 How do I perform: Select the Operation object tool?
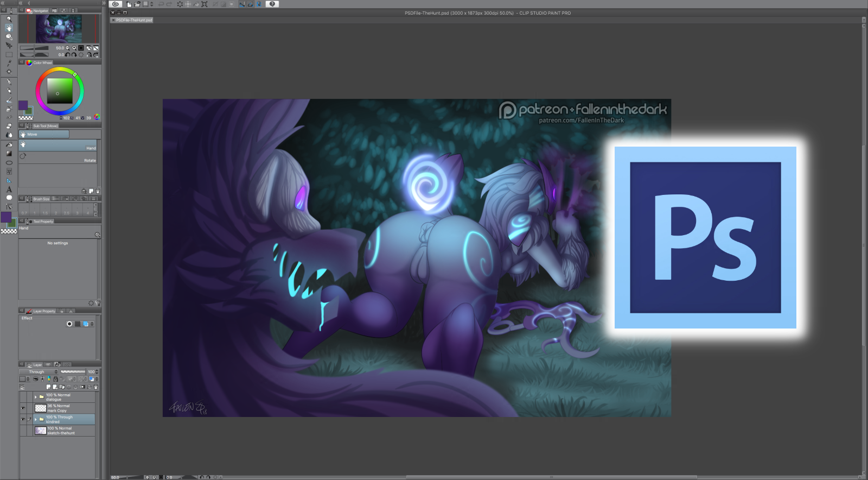(x=9, y=37)
